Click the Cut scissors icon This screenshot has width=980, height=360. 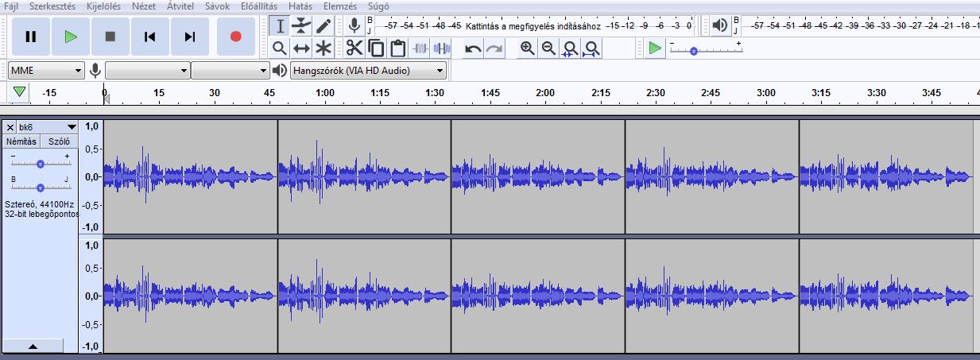354,48
